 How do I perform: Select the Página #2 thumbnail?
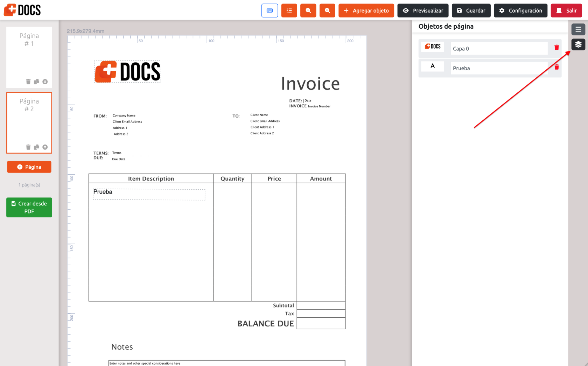point(29,122)
